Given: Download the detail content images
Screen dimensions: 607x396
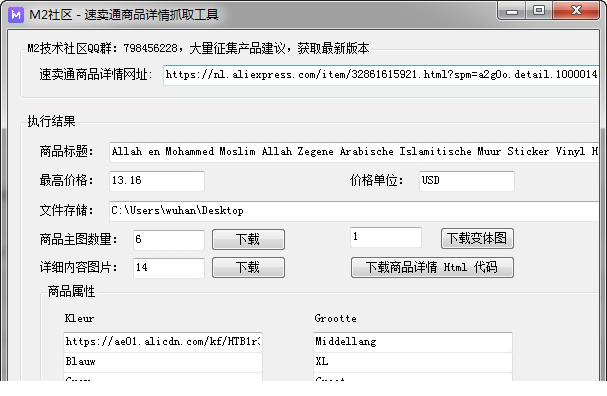Looking at the screenshot, I should [x=248, y=267].
